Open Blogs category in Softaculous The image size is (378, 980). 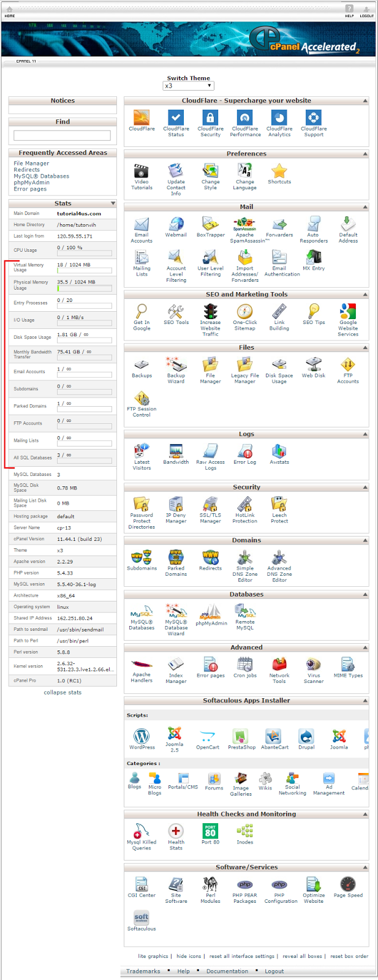tap(134, 781)
